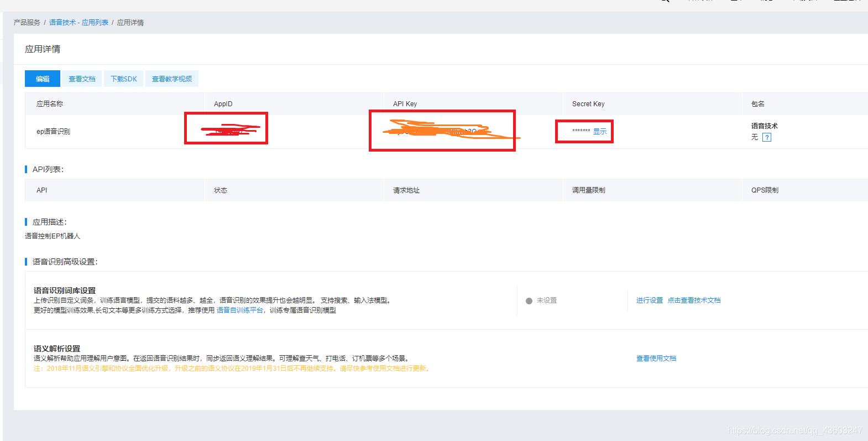Image resolution: width=868 pixels, height=441 pixels.
Task: Click 语音技术 package label
Action: pyautogui.click(x=765, y=126)
